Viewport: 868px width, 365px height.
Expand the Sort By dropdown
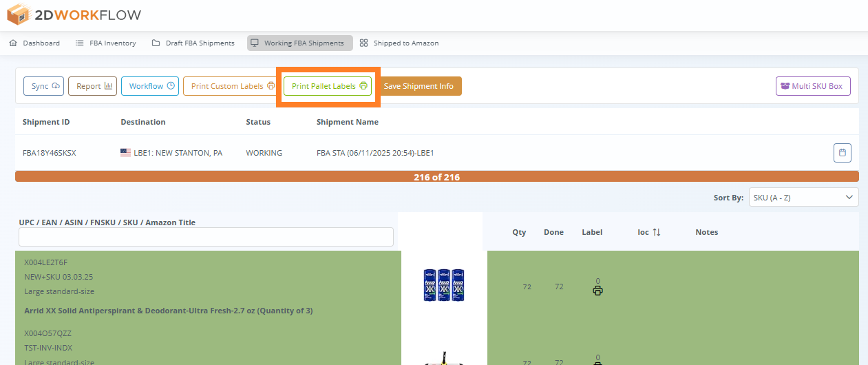[803, 198]
